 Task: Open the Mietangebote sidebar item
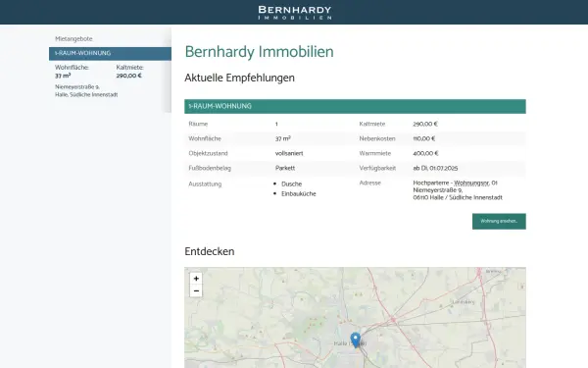(x=73, y=38)
